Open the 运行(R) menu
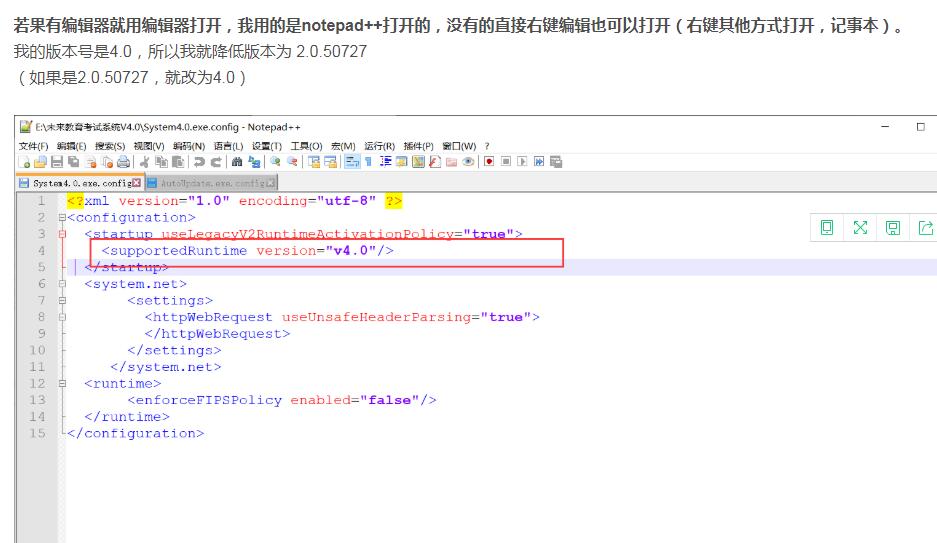This screenshot has width=937, height=543. 379,146
